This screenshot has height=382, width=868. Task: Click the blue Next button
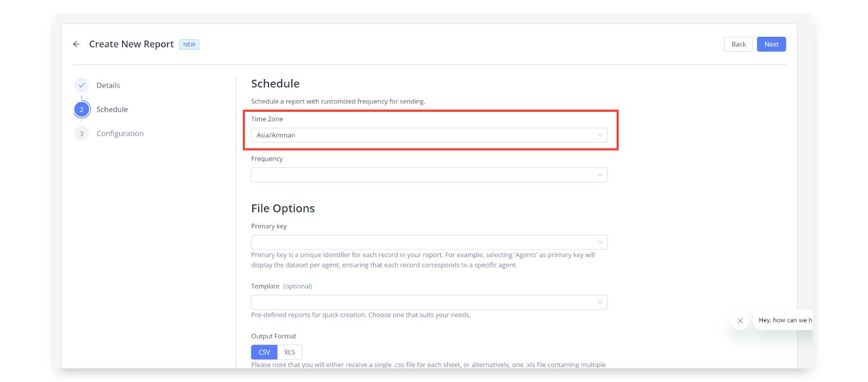771,44
